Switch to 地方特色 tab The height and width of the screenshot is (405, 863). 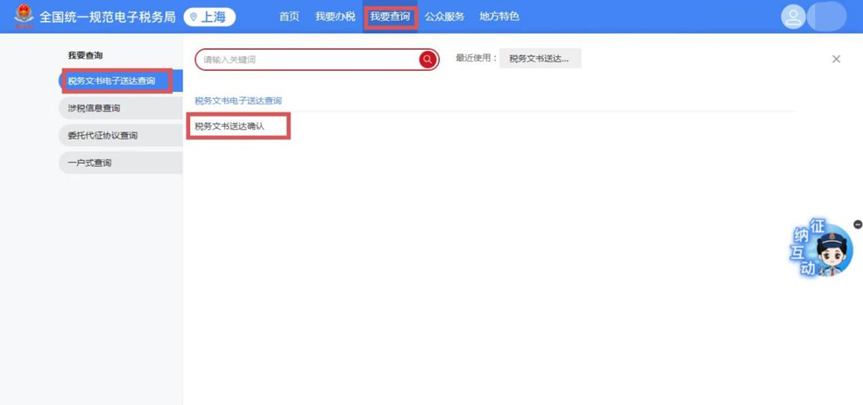[x=499, y=17]
